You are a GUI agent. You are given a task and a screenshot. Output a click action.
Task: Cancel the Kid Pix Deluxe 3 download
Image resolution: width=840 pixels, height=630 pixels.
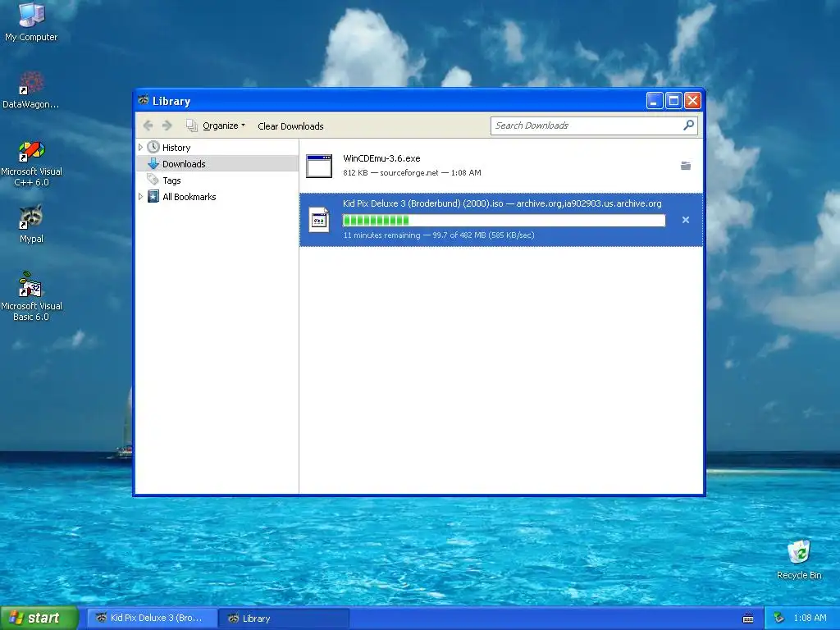point(685,220)
